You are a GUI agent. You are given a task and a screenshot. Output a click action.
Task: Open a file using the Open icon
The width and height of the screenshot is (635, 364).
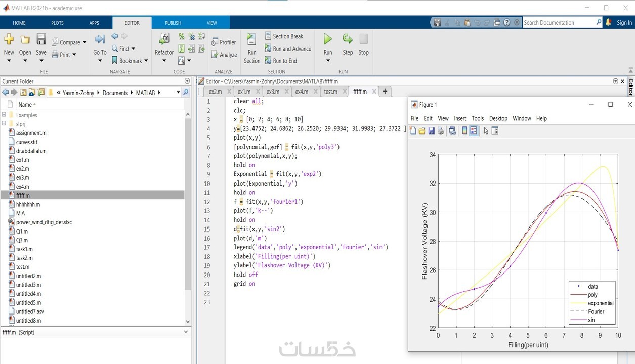pyautogui.click(x=25, y=39)
